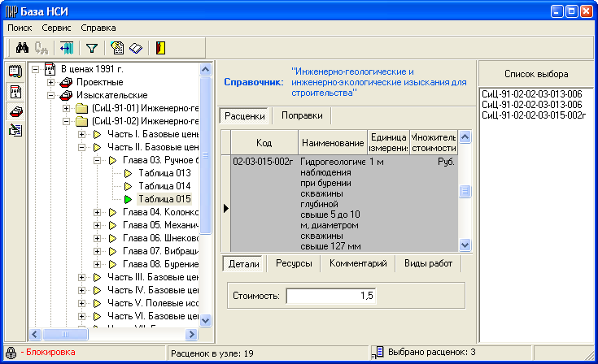Click the open book icon in toolbar
The width and height of the screenshot is (598, 364).
pos(135,48)
